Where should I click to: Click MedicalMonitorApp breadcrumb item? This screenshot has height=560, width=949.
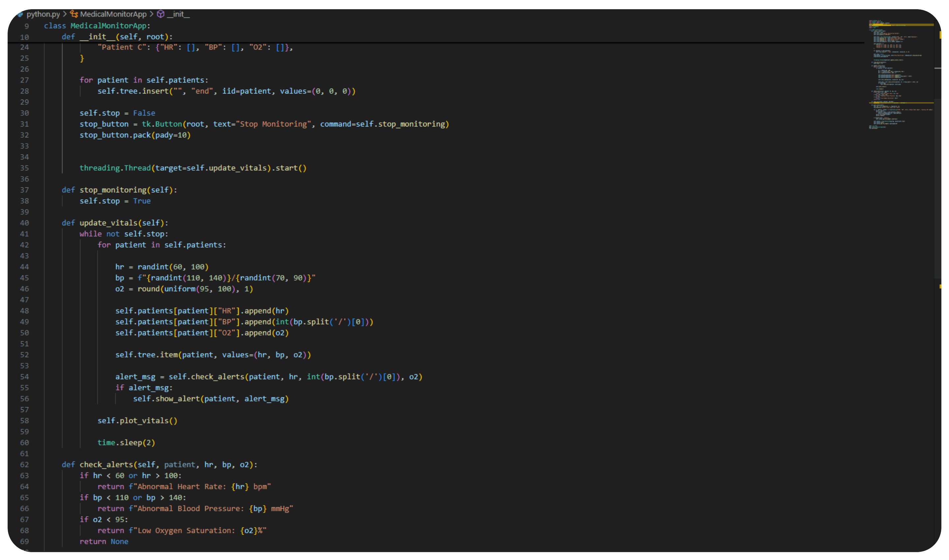pyautogui.click(x=113, y=14)
